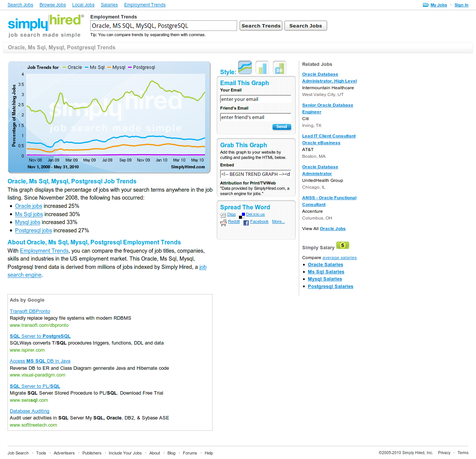This screenshot has height=459, width=476.
Task: Click the Sign In link
Action: (x=461, y=5)
